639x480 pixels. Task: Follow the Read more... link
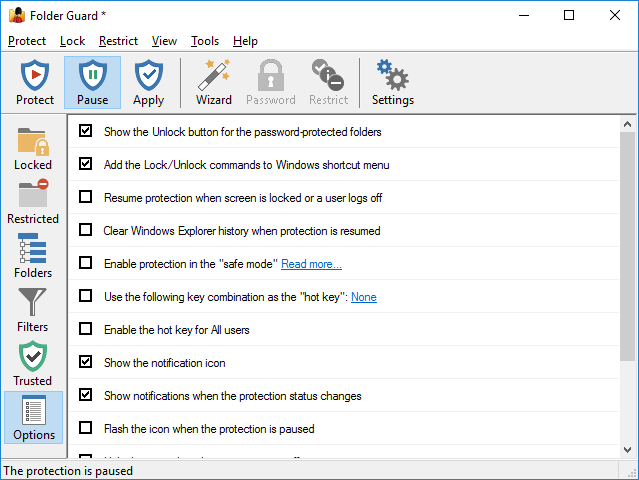pos(311,264)
